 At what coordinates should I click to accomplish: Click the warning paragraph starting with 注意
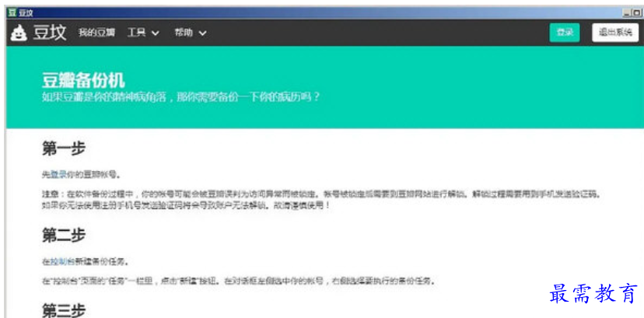pos(321,199)
